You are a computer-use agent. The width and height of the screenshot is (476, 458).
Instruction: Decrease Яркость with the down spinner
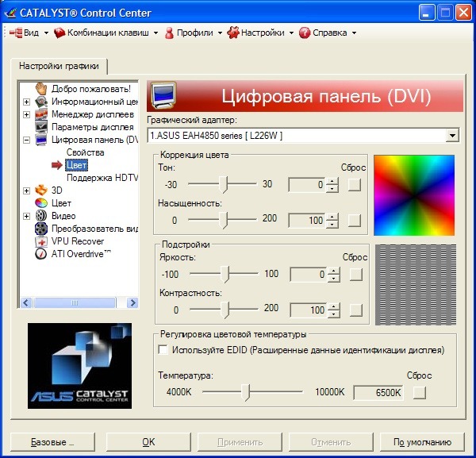tap(334, 278)
